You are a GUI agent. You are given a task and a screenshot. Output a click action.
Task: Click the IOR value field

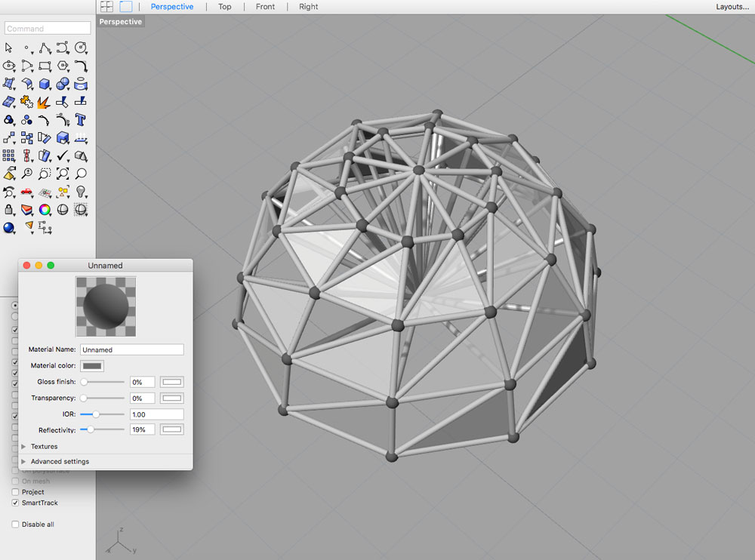[157, 414]
